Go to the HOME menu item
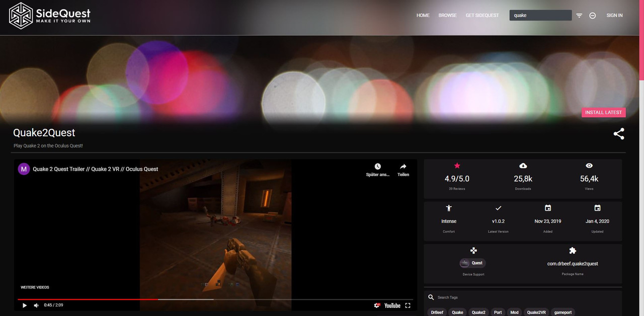 tap(423, 16)
